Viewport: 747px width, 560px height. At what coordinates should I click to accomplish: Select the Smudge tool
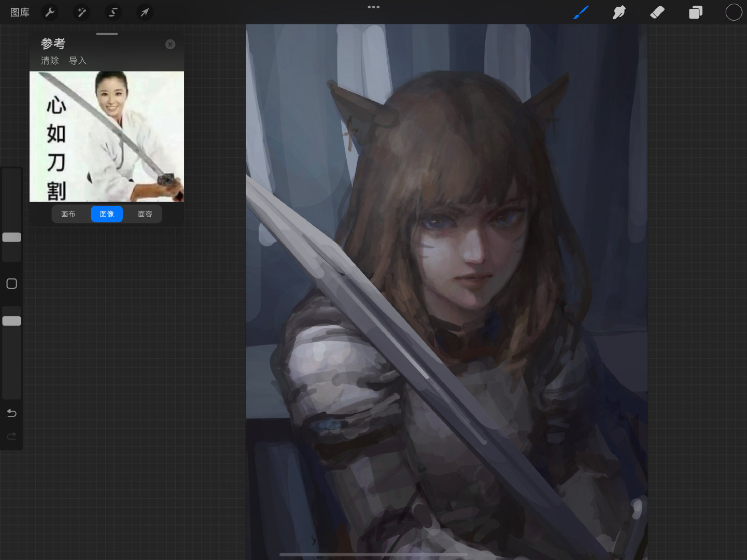click(x=619, y=12)
